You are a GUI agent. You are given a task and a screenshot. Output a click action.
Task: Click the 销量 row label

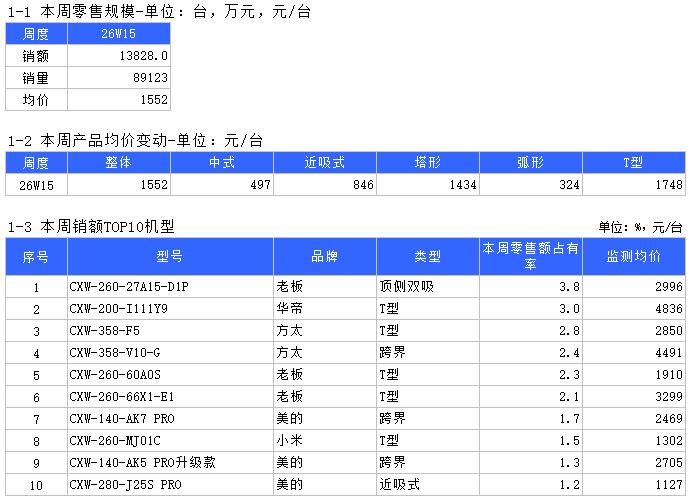tap(36, 78)
